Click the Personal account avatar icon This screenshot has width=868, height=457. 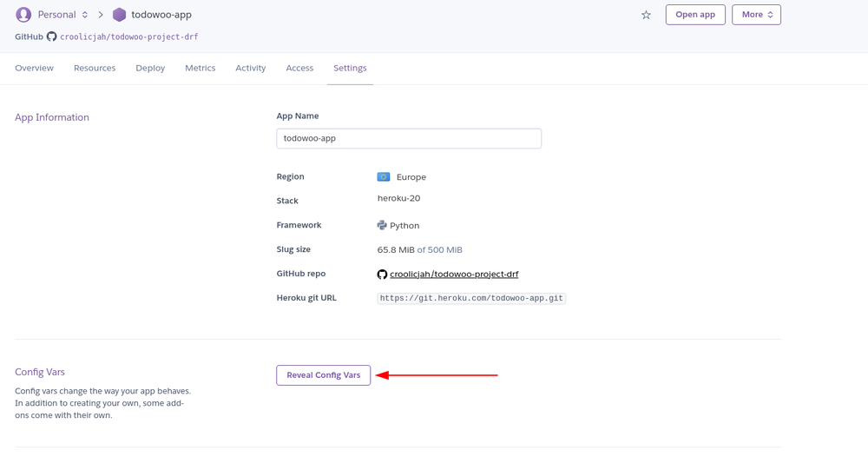click(x=23, y=15)
